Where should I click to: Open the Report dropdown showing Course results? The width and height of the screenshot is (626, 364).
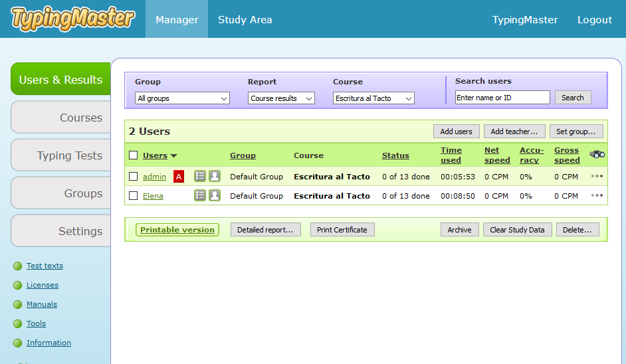pos(282,98)
